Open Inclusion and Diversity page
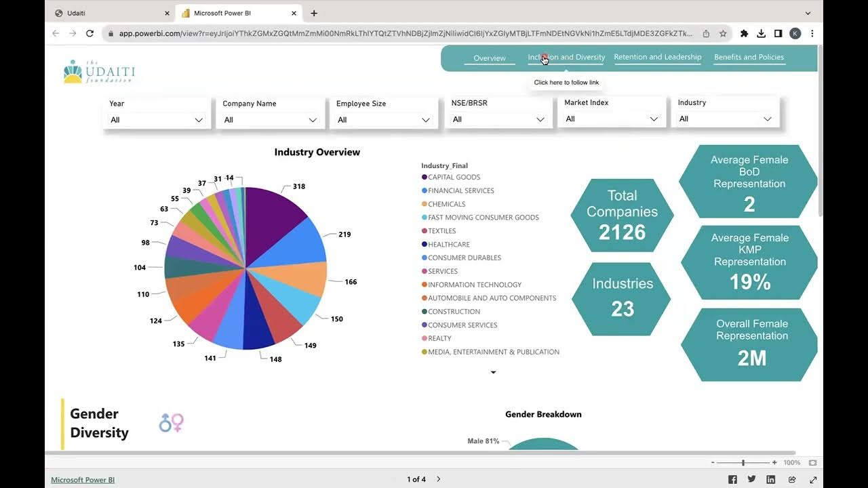 click(x=566, y=58)
